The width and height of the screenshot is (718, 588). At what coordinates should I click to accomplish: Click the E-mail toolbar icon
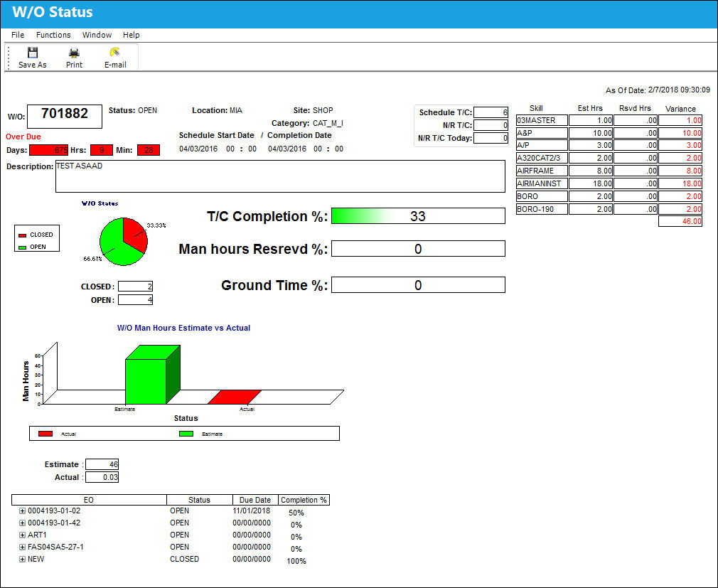point(115,52)
